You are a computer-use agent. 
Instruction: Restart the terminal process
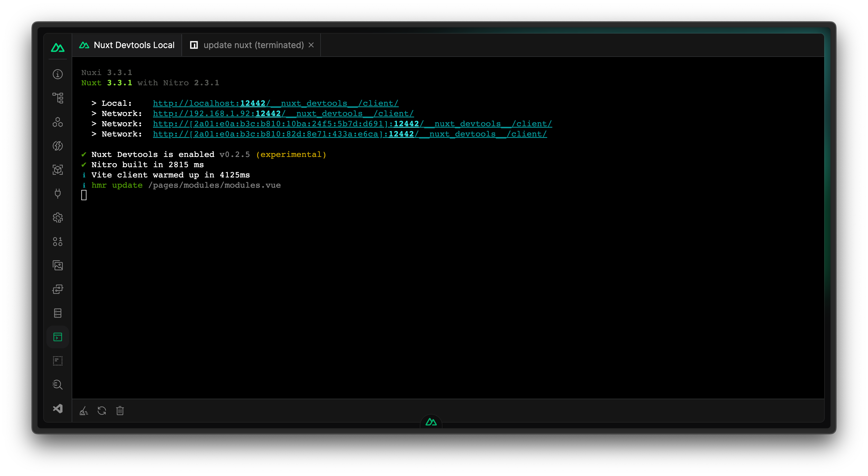pyautogui.click(x=102, y=411)
